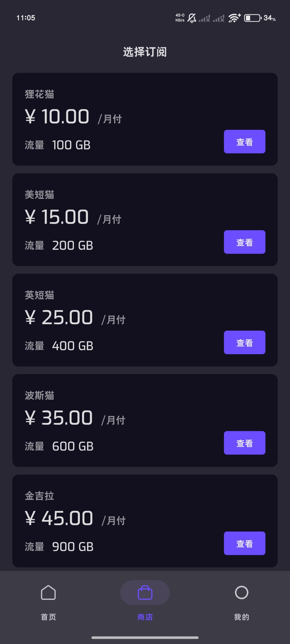Tap the battery indicator icon
The height and width of the screenshot is (644, 290).
(x=252, y=18)
